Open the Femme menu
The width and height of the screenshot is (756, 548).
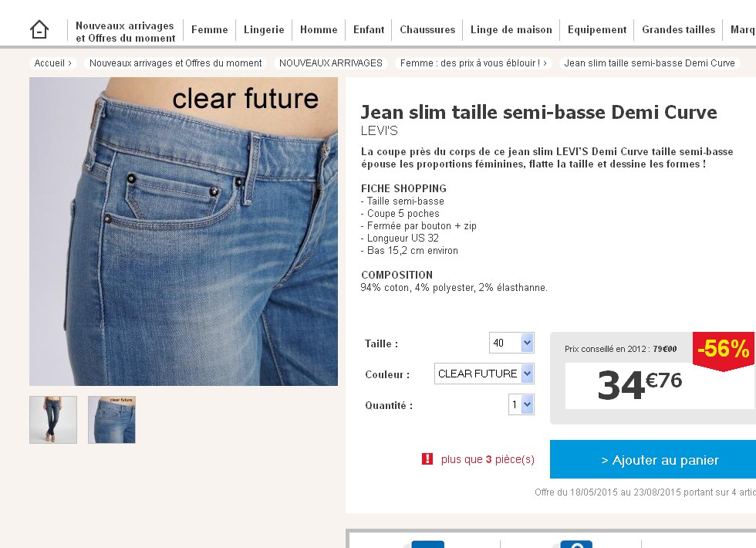209,29
